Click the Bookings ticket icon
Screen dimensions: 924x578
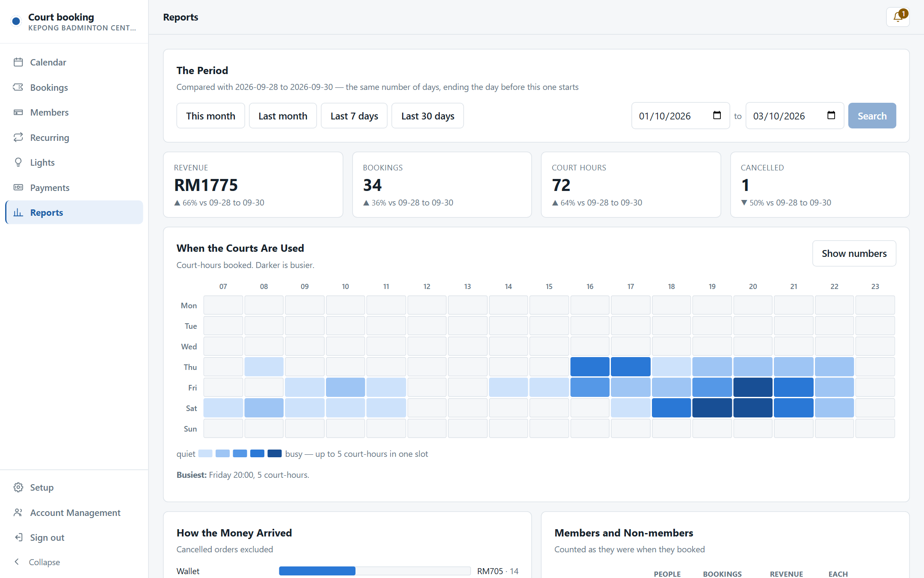coord(18,87)
